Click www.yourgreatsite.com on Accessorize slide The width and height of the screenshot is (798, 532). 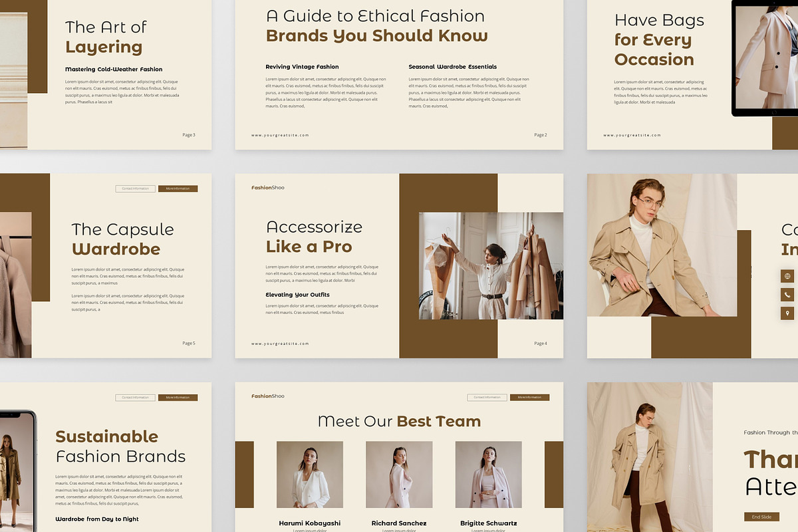[x=280, y=344]
